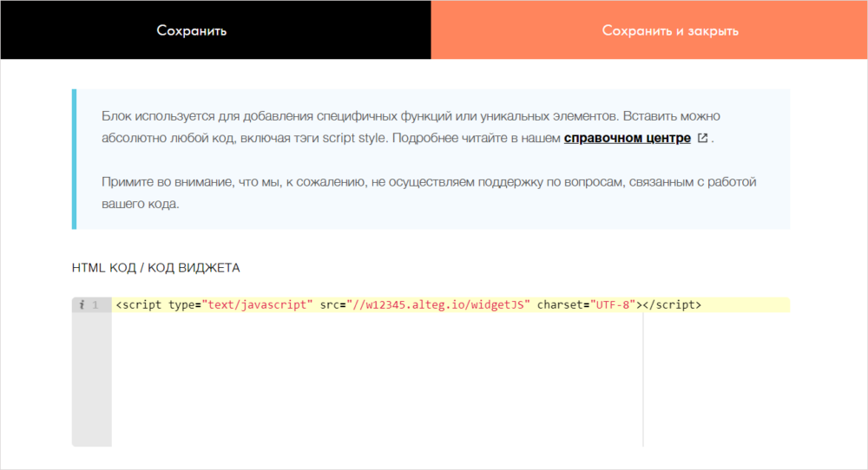Click the blue left border of info block
This screenshot has width=868, height=470.
[x=74, y=159]
